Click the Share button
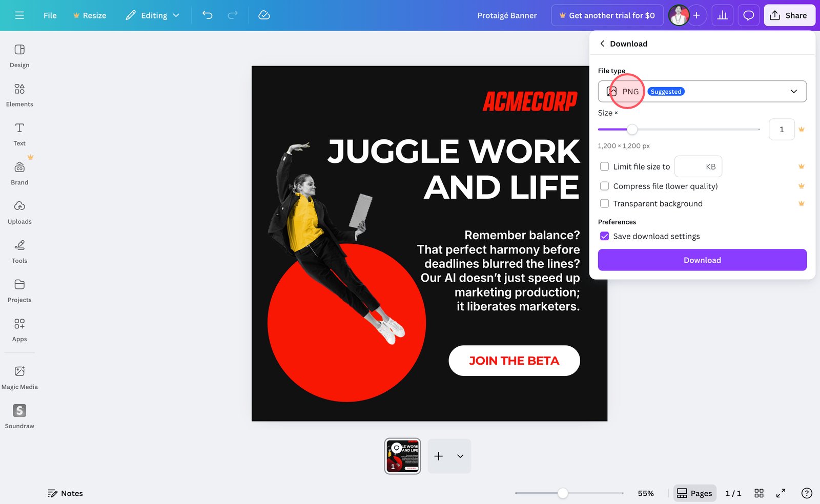Screen dimensions: 820x504 (x=789, y=15)
